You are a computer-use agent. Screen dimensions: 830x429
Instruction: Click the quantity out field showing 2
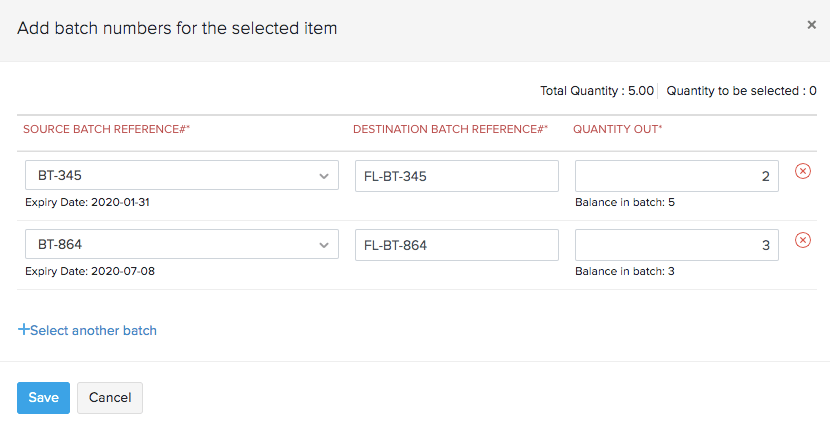(x=676, y=176)
